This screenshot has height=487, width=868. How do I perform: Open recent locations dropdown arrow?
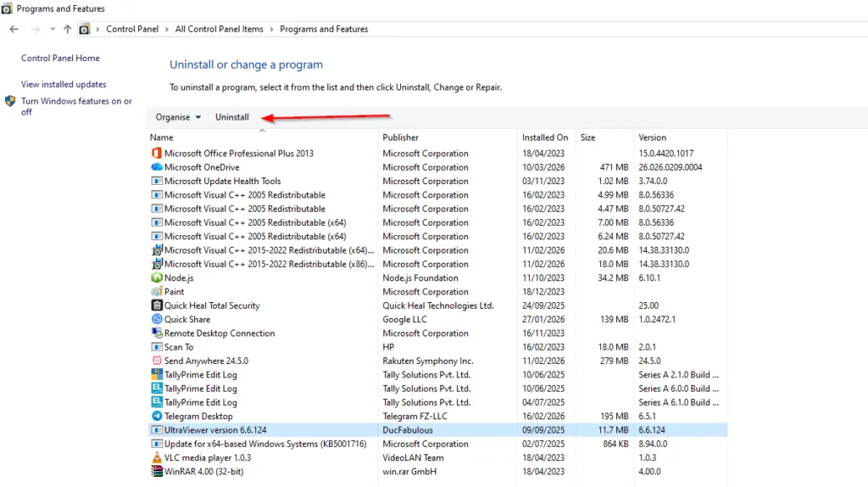pos(53,29)
